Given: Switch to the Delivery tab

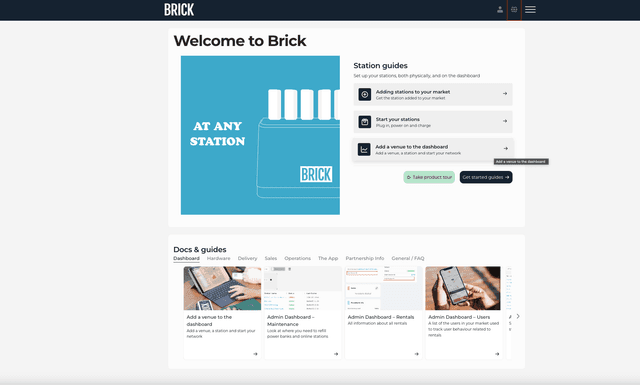Looking at the screenshot, I should click(x=247, y=258).
